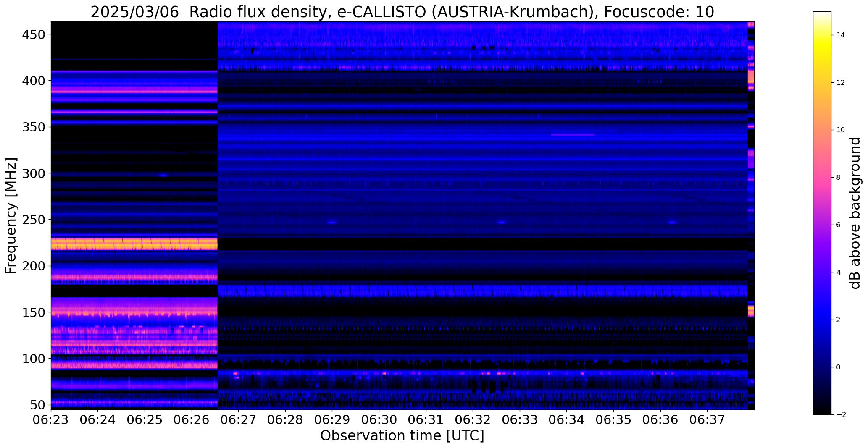Viewport: 868px width, 448px height.
Task: Click the colorbar 12 tick label
Action: (x=841, y=83)
